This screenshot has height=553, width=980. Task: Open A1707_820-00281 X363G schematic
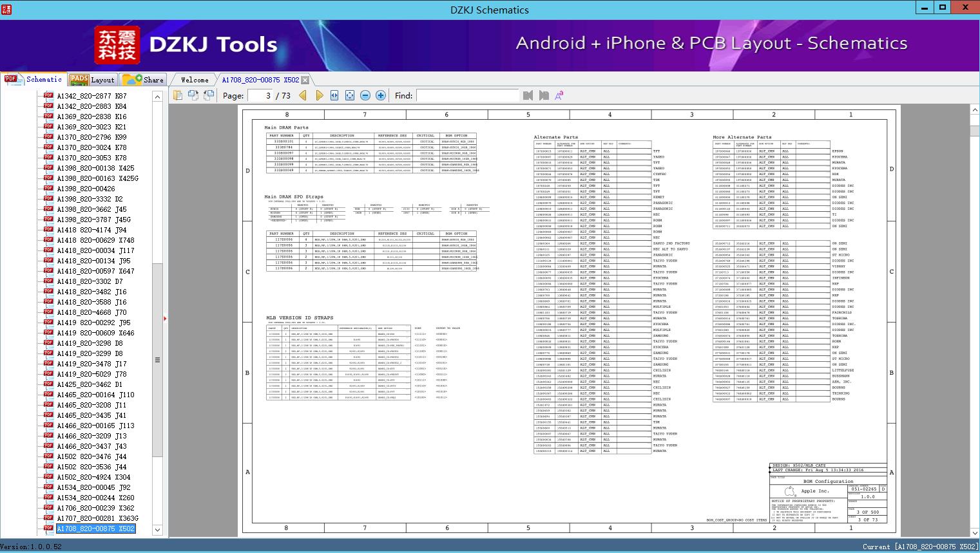[97, 518]
